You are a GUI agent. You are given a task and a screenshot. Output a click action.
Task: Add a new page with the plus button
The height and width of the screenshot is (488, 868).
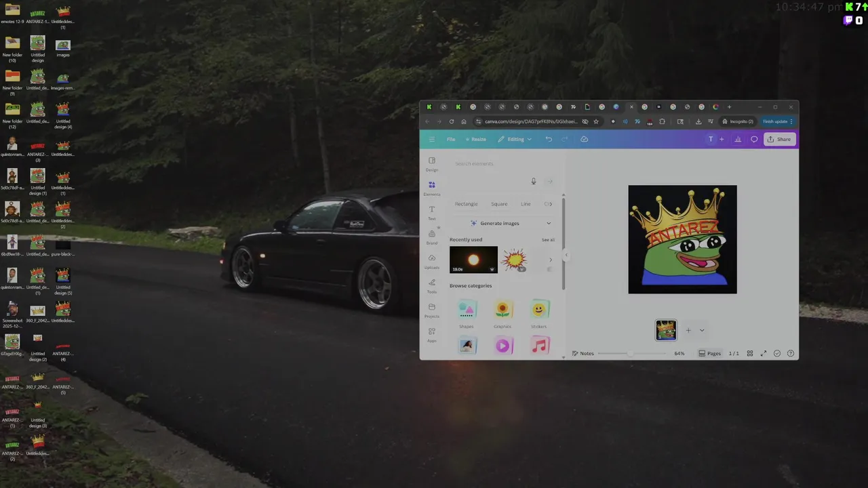[688, 331]
